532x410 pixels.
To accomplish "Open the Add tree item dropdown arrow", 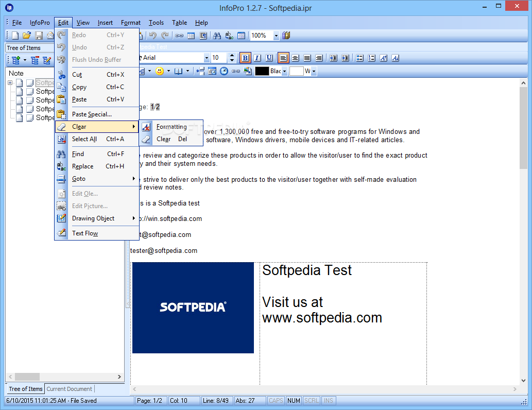I will pos(25,60).
